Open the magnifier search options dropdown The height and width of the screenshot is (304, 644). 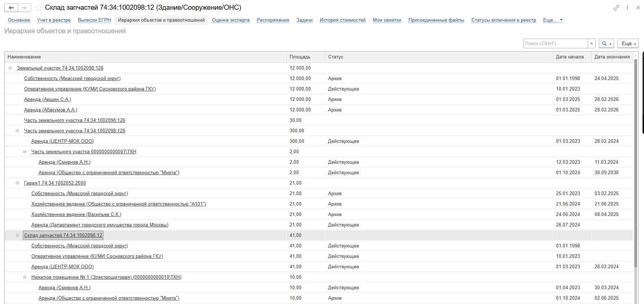(x=606, y=43)
